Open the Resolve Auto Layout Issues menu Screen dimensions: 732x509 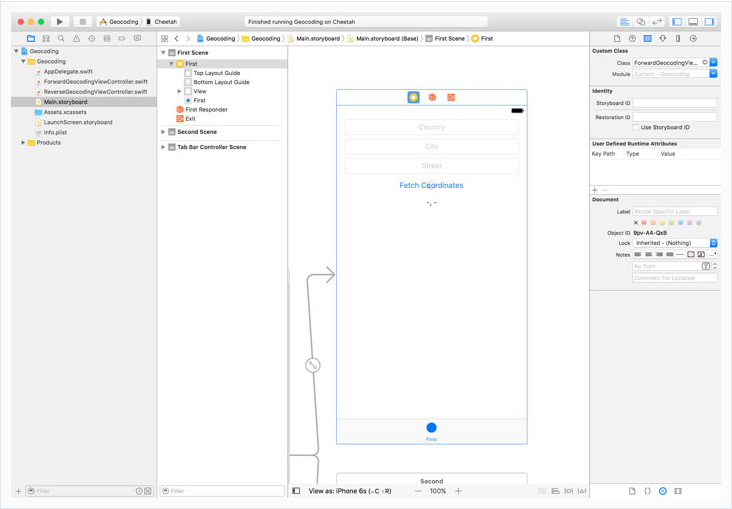582,491
